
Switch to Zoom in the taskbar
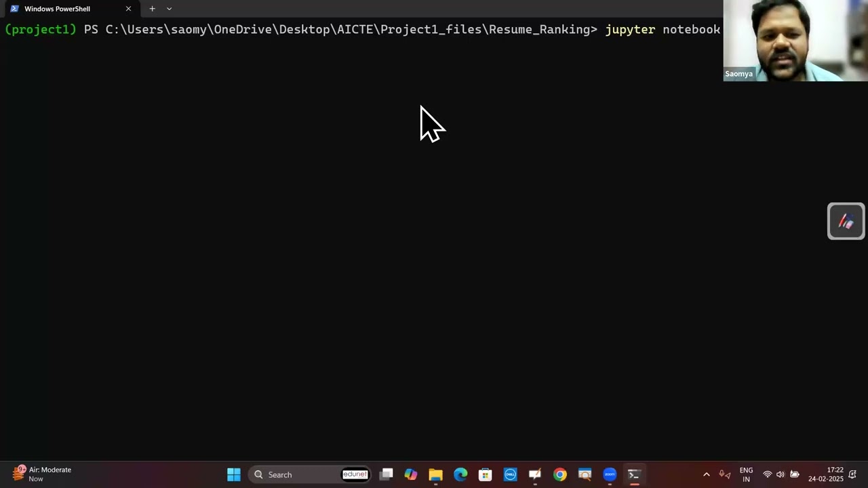click(x=610, y=474)
